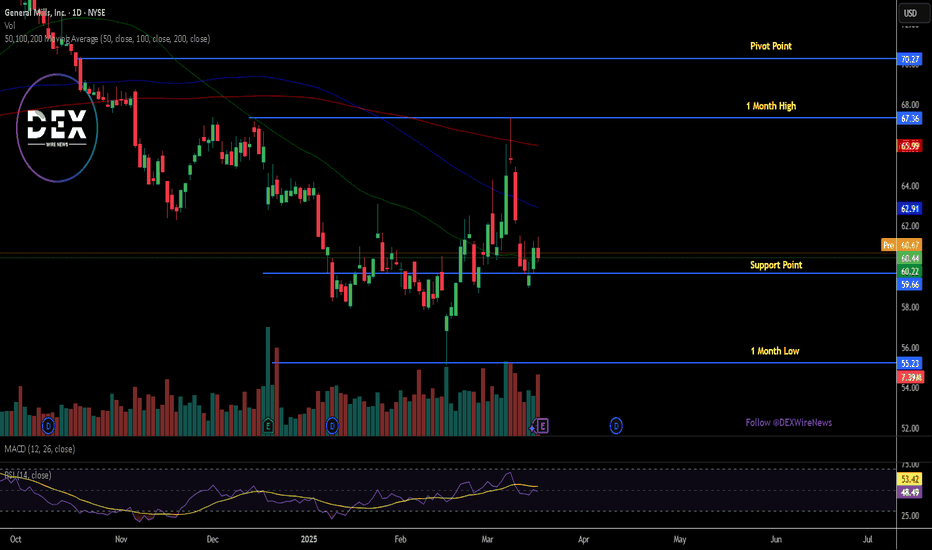Click the Jun label on time axis
The height and width of the screenshot is (550, 932).
(x=776, y=539)
